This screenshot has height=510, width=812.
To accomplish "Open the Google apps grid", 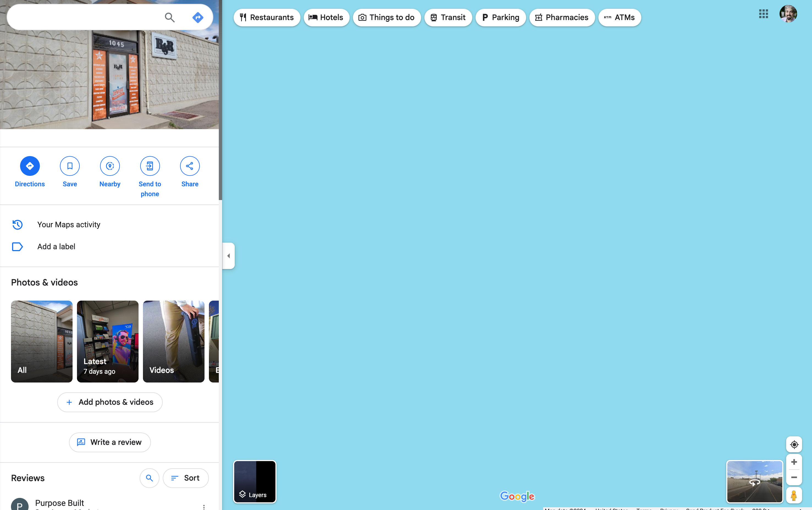I will pyautogui.click(x=763, y=14).
